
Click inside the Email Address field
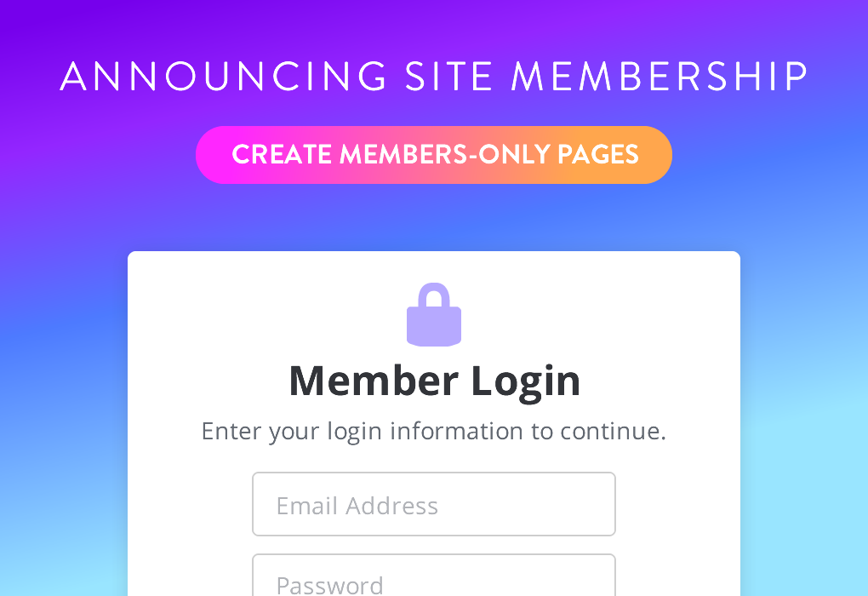tap(434, 504)
